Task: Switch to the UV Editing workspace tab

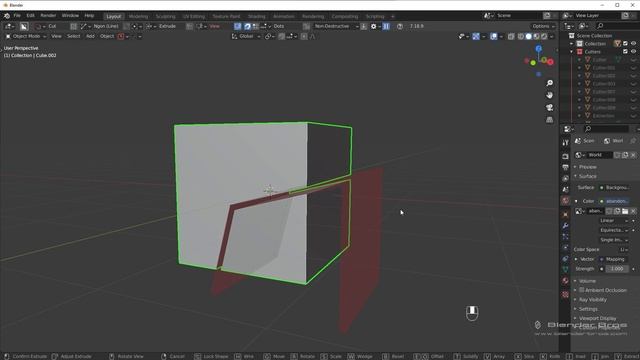Action: [194, 16]
